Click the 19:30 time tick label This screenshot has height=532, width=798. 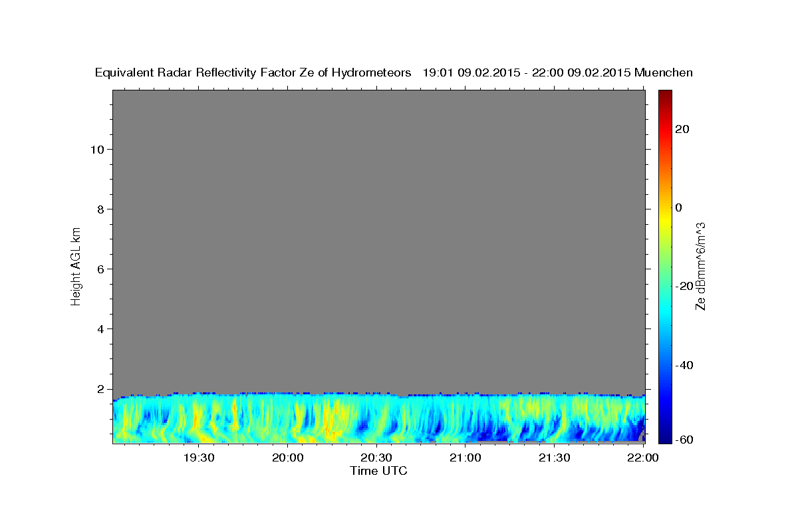point(199,458)
